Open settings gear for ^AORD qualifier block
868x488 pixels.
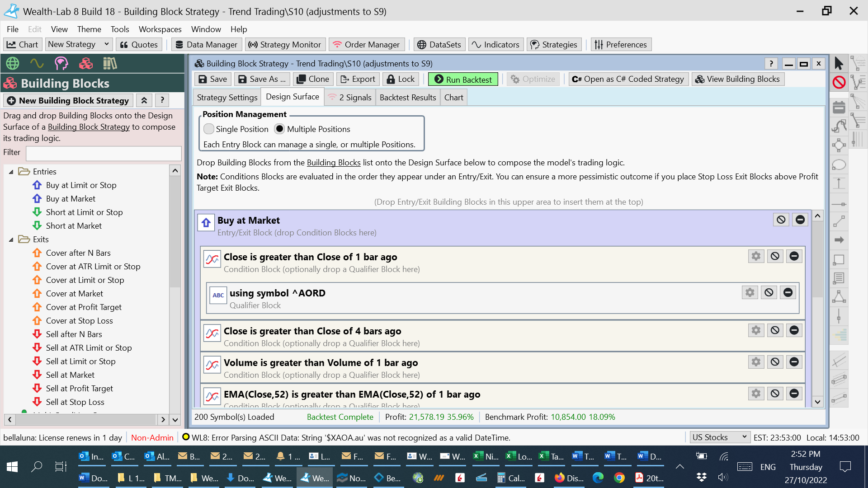pos(750,292)
